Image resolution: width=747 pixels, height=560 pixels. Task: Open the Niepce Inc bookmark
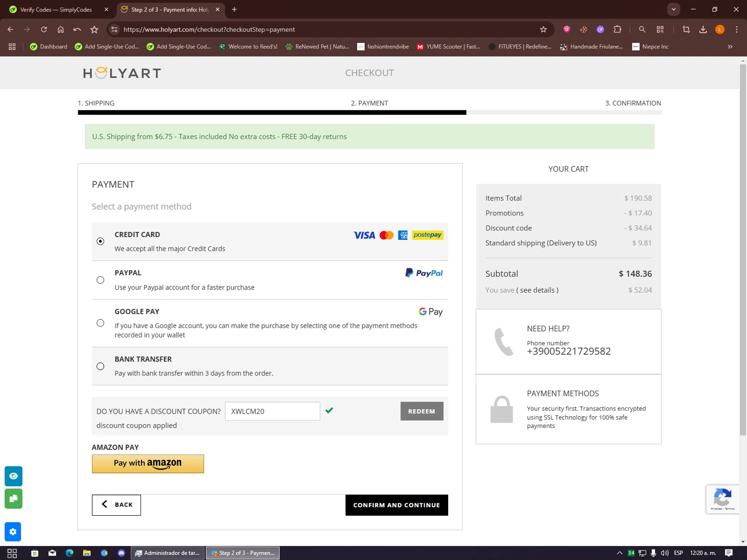[x=650, y=47]
